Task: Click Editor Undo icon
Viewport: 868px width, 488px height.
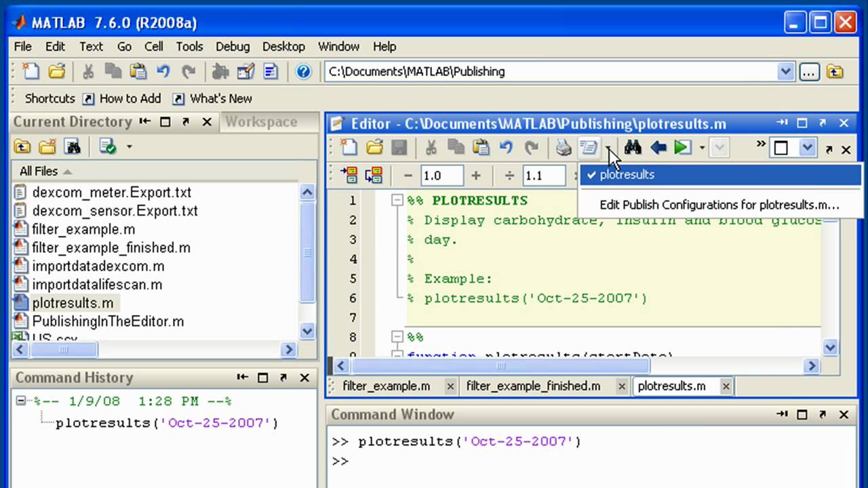Action: point(506,147)
